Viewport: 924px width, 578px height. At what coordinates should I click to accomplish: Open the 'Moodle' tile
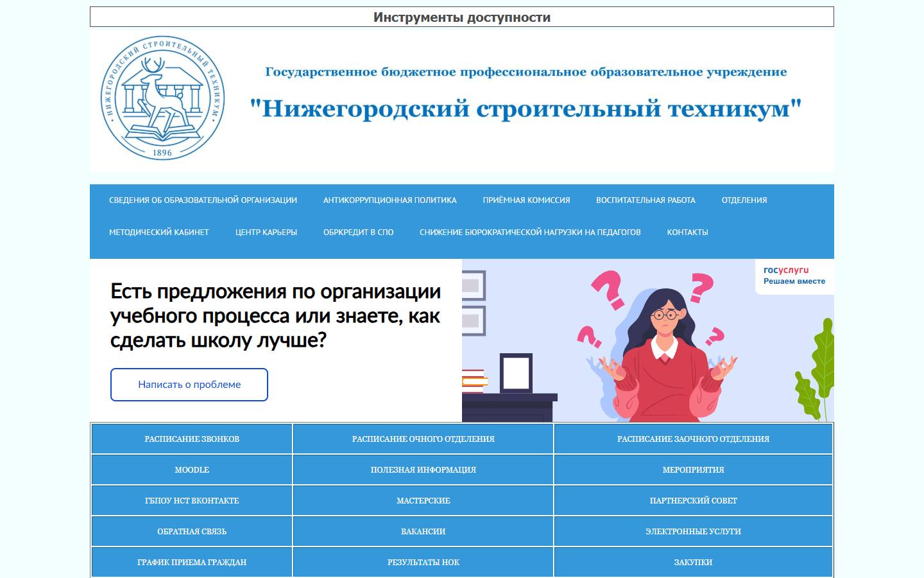coord(192,469)
